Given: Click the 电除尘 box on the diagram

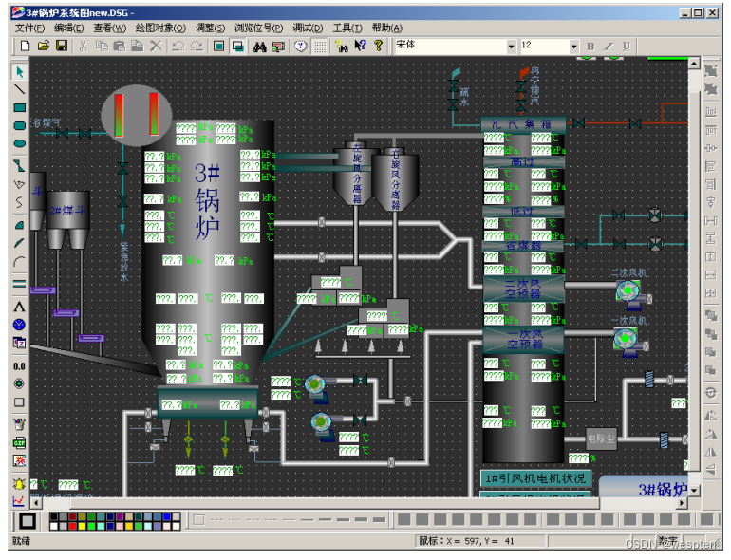Looking at the screenshot, I should point(601,439).
